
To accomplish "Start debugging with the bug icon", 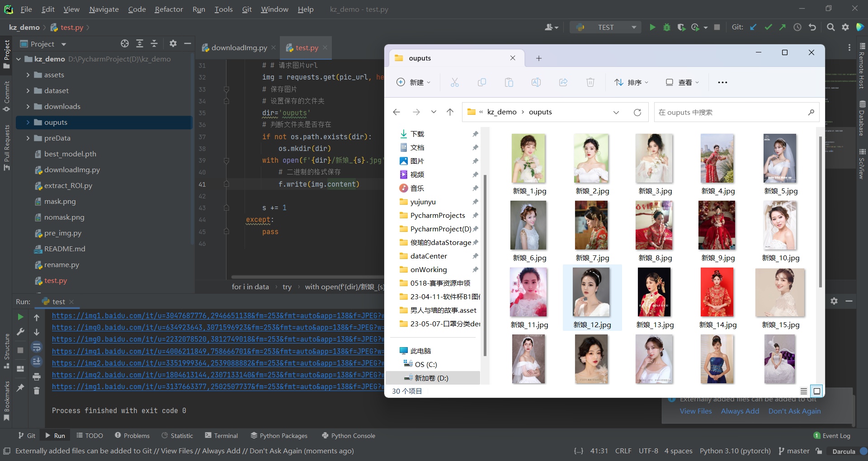I will [666, 27].
